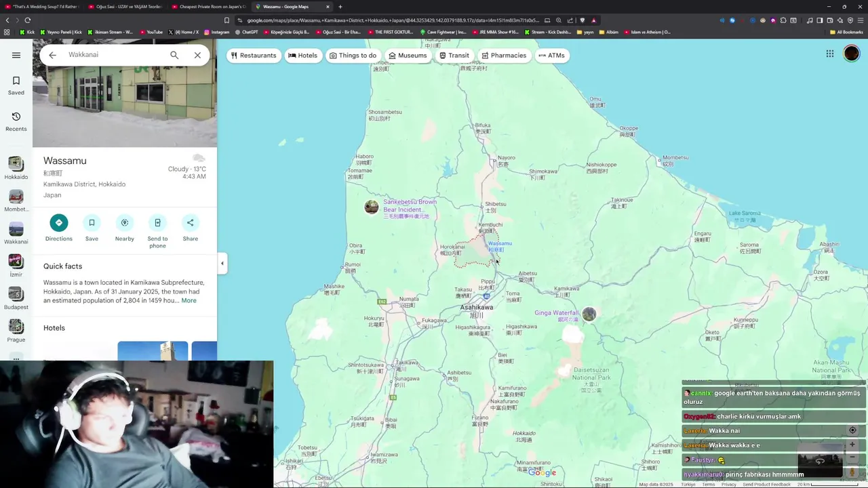Click the search magnifier icon
This screenshot has width=868, height=488.
click(174, 55)
